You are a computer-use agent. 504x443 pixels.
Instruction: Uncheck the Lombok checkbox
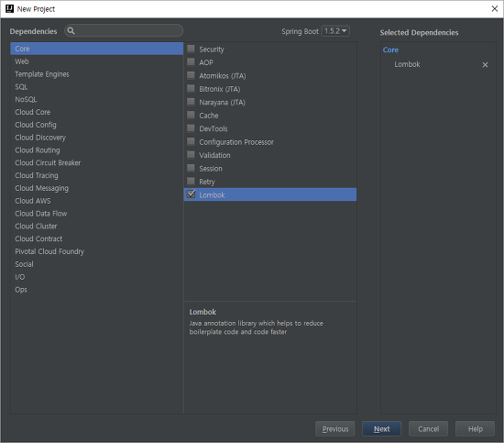pos(191,194)
